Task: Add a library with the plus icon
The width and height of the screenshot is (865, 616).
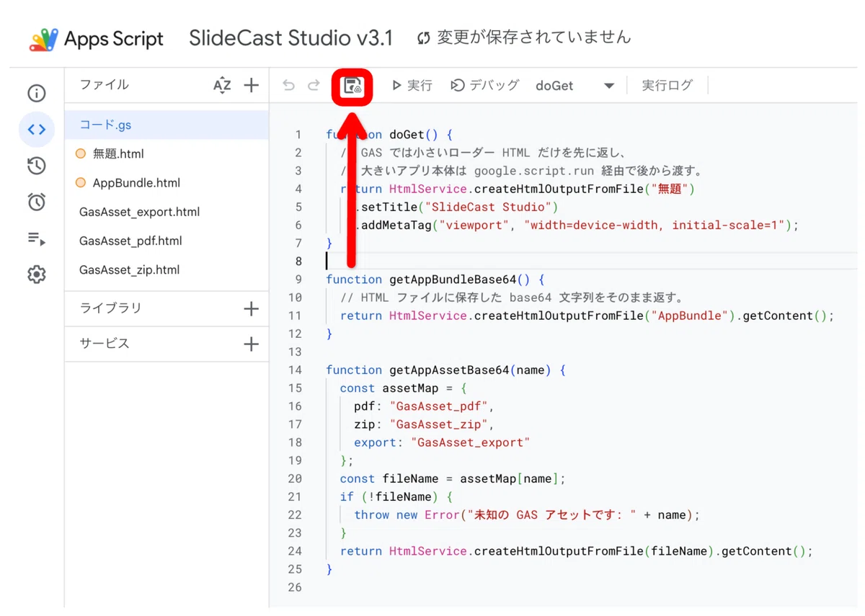Action: click(251, 309)
